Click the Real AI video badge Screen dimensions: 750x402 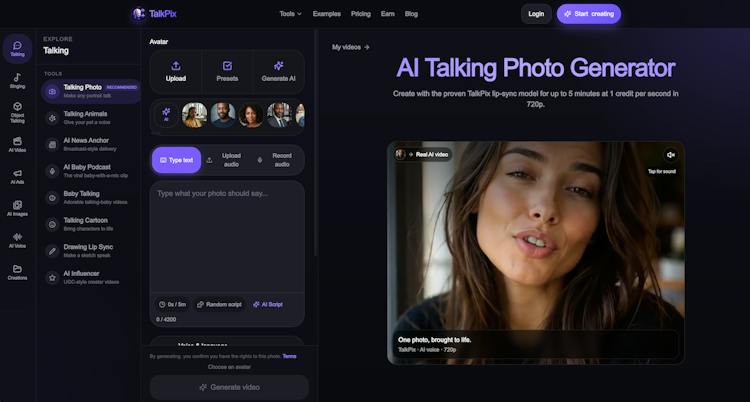(423, 154)
